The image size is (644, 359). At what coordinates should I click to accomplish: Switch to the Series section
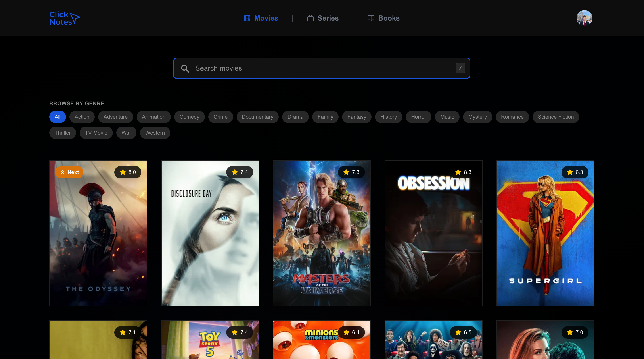point(323,18)
